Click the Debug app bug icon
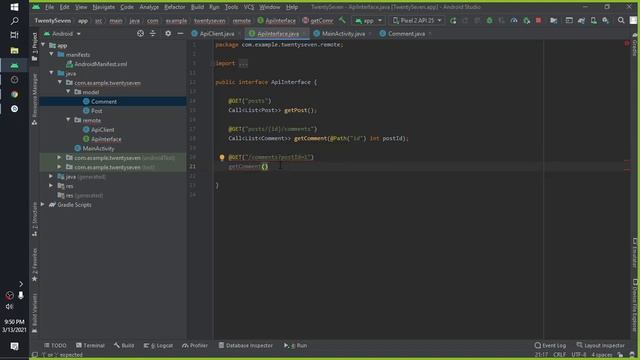The image size is (640, 360). click(x=489, y=20)
